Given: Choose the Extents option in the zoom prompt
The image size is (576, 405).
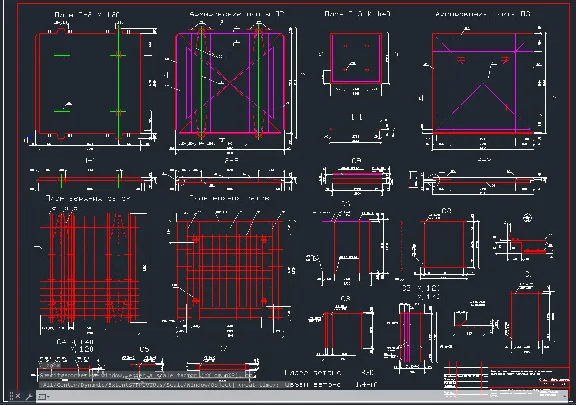Looking at the screenshot, I should (x=119, y=385).
